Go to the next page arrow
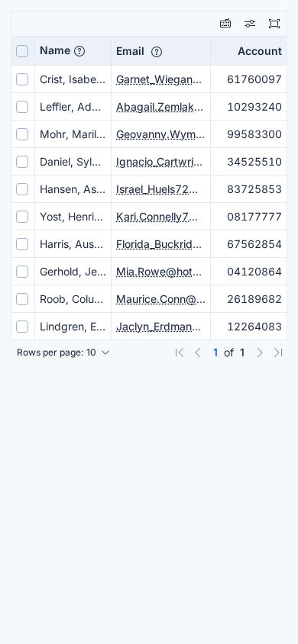This screenshot has height=644, width=298. pos(259,353)
